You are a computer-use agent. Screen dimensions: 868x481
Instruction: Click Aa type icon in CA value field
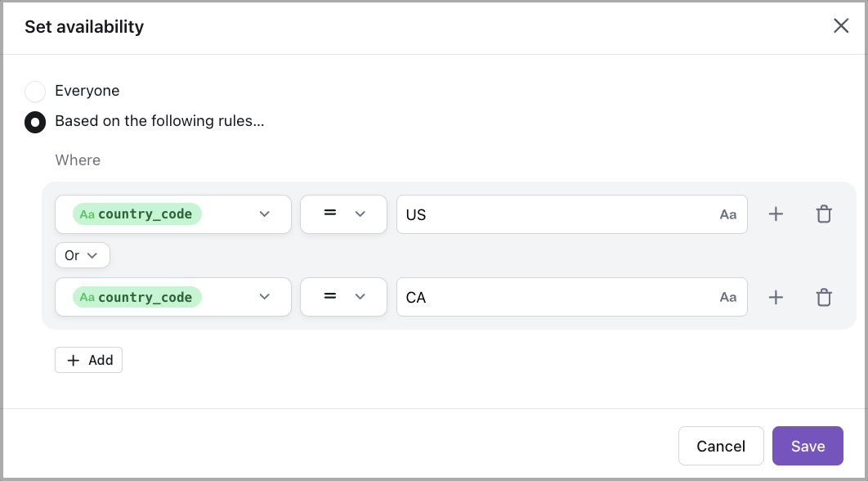click(727, 298)
